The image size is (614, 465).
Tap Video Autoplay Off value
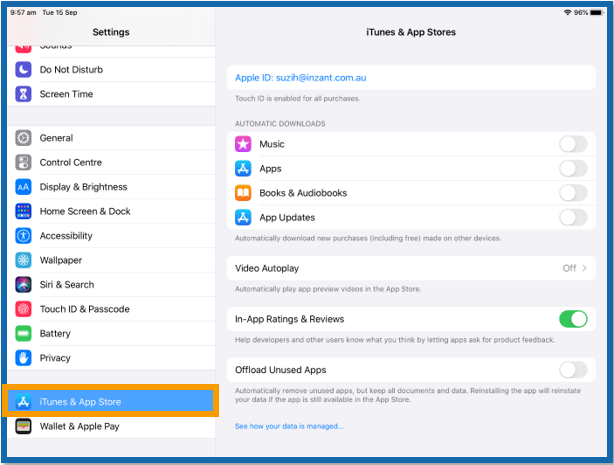tap(569, 268)
